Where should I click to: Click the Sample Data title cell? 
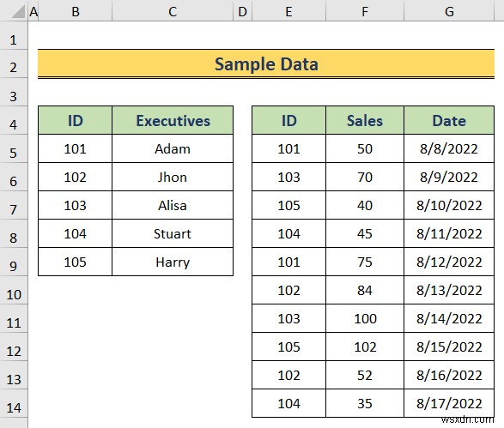coord(266,63)
